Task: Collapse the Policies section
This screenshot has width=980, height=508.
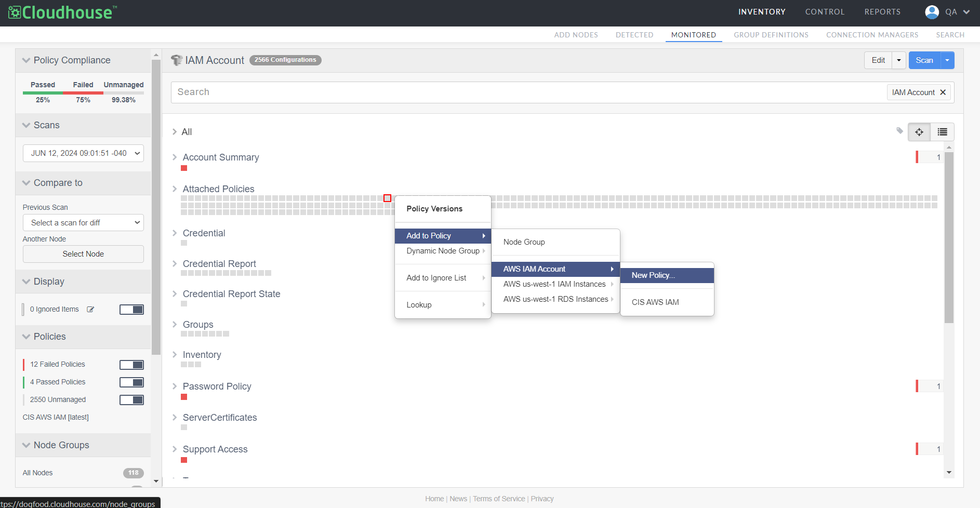Action: 27,337
